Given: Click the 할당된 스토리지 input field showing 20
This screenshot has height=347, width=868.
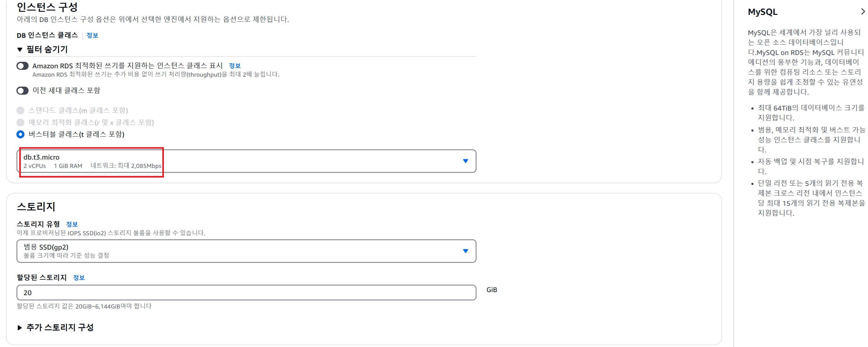Looking at the screenshot, I should tap(246, 293).
